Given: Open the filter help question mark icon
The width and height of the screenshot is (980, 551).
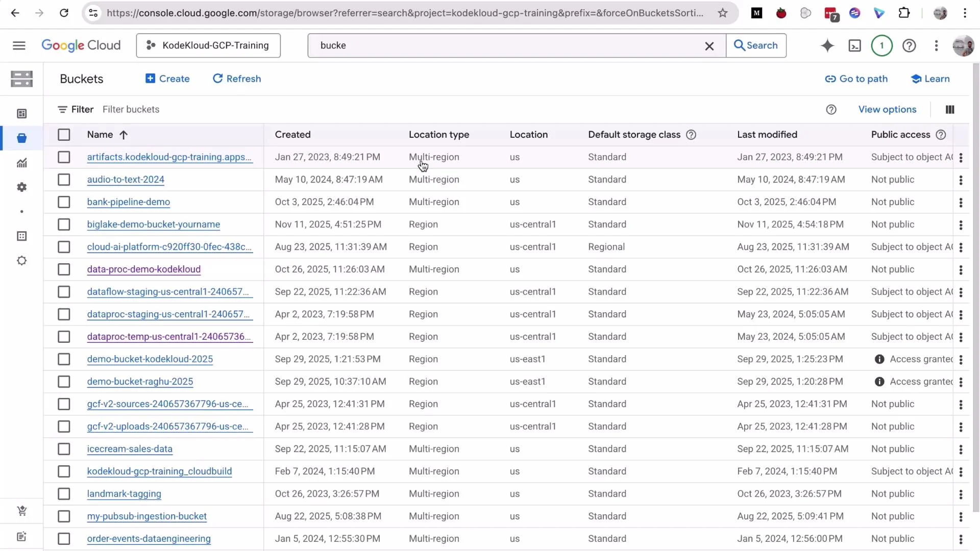Looking at the screenshot, I should point(831,110).
